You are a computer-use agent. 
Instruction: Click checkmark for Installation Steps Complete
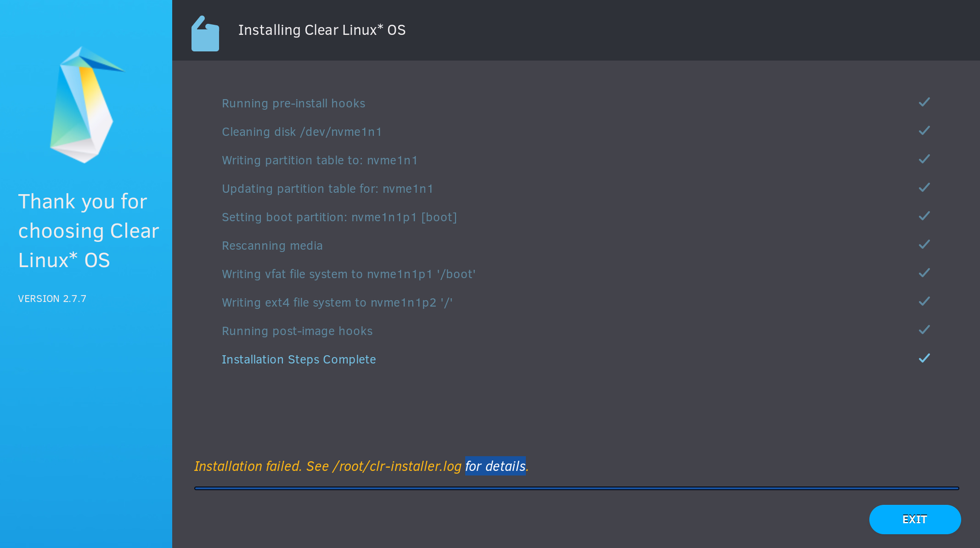pyautogui.click(x=924, y=358)
